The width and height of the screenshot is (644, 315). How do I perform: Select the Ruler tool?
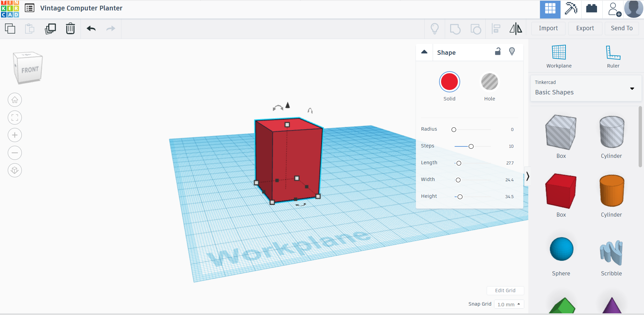click(x=613, y=56)
